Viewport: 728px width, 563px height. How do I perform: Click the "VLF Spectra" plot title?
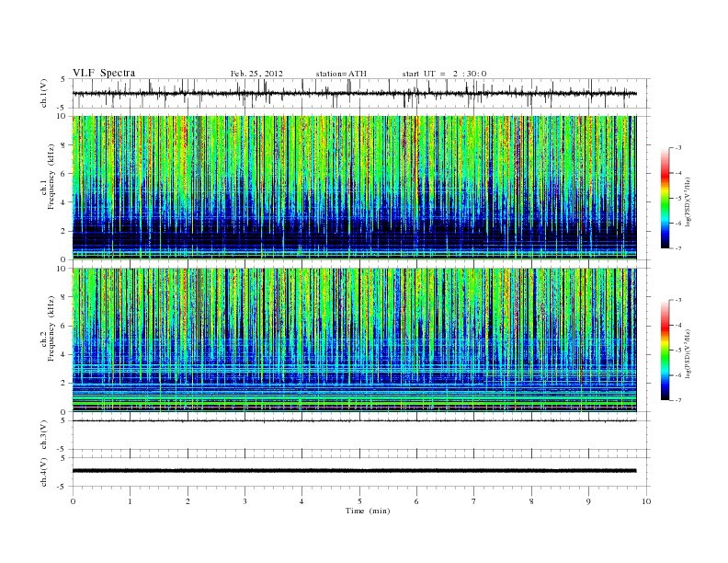(x=104, y=73)
